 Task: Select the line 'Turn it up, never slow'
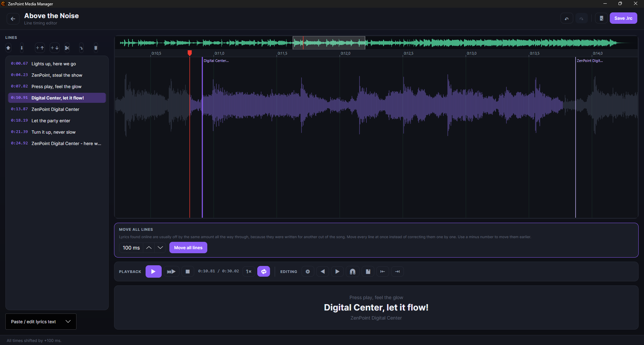57,132
